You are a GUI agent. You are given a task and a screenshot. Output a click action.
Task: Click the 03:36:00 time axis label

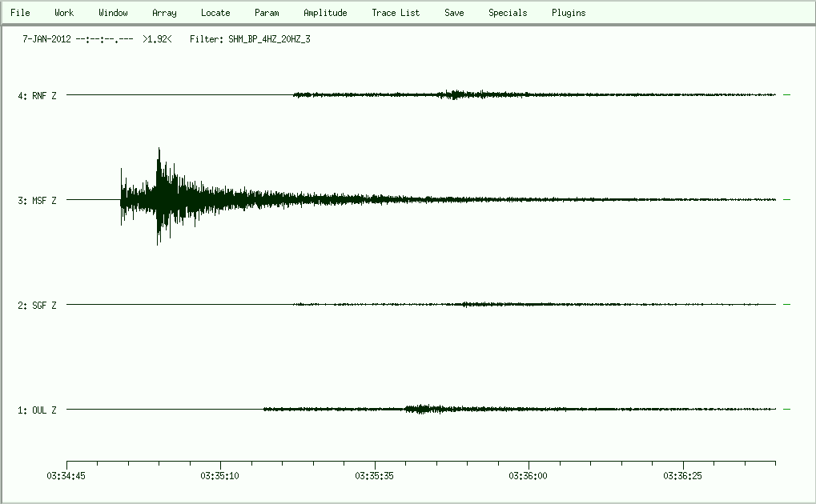[x=529, y=475]
